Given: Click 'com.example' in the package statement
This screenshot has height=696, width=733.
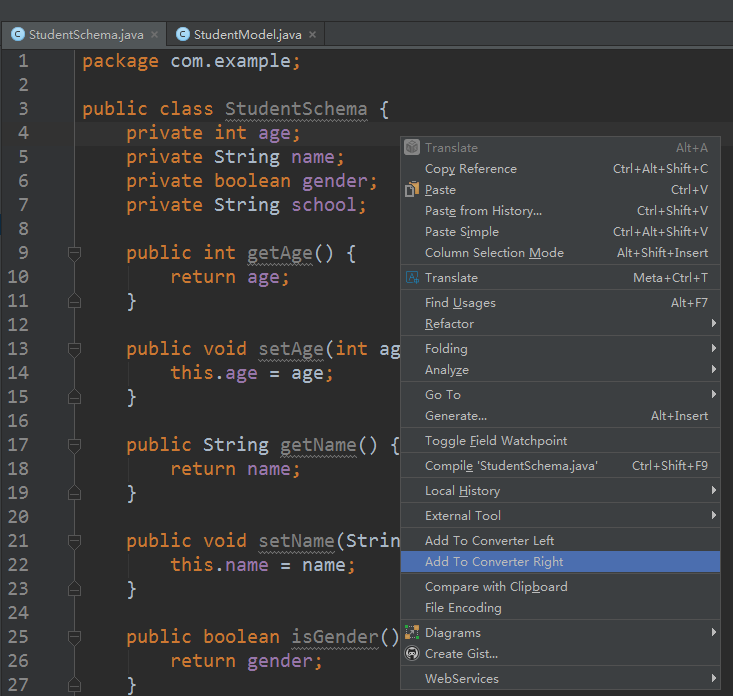Looking at the screenshot, I should (230, 61).
